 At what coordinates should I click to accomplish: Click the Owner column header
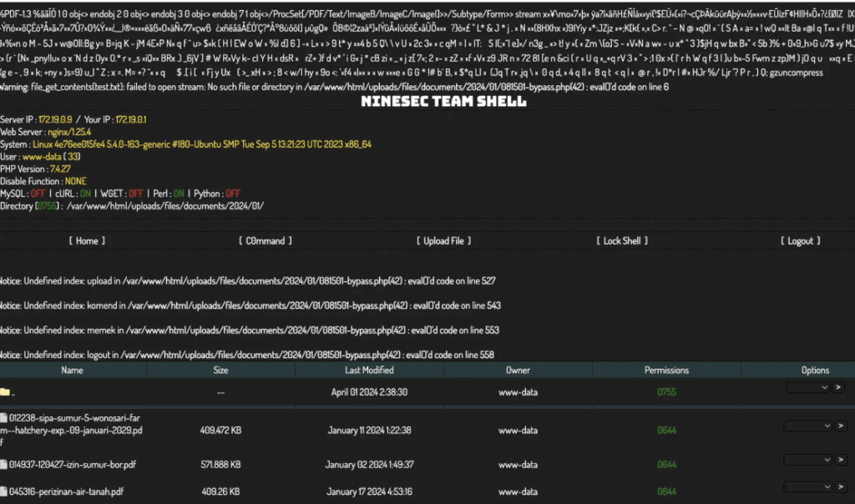pyautogui.click(x=518, y=370)
